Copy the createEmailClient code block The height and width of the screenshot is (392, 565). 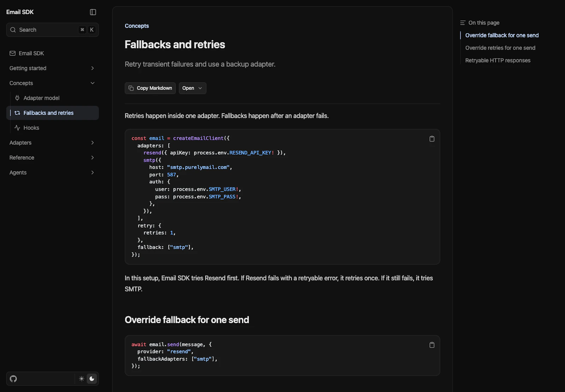pyautogui.click(x=432, y=139)
